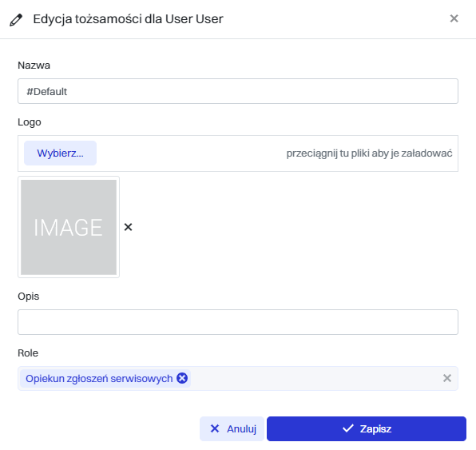Focus the empty Opis text field
Screen dimensions: 476x450
click(238, 322)
